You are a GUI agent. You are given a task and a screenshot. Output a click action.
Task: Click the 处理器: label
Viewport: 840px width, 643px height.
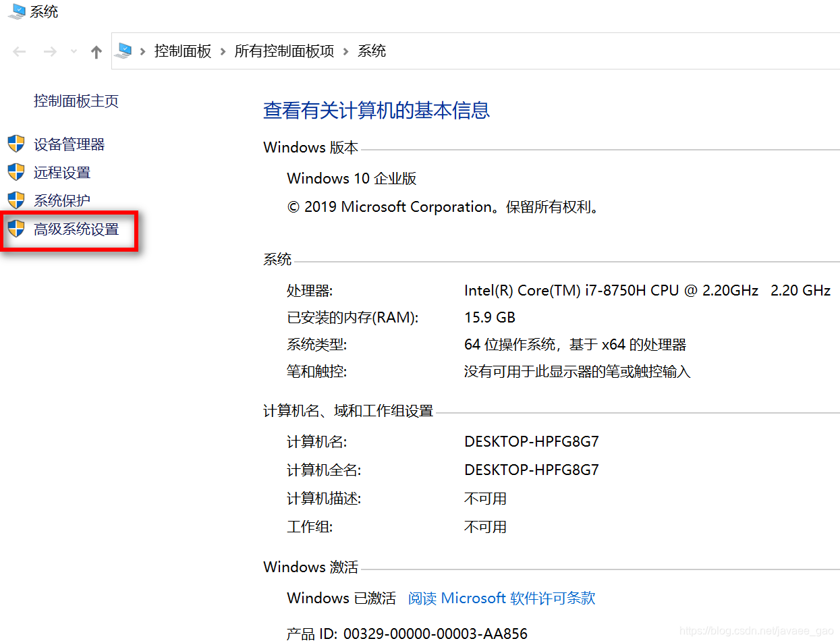coord(310,291)
